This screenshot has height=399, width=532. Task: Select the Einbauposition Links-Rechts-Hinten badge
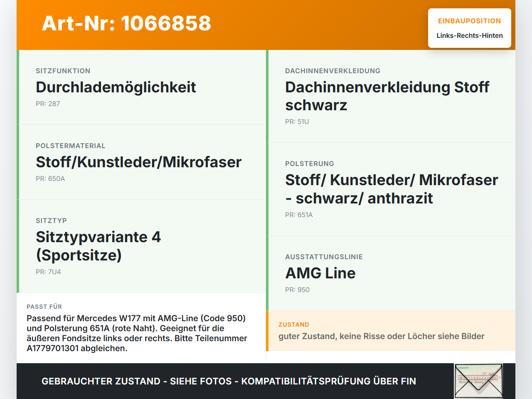pos(470,28)
